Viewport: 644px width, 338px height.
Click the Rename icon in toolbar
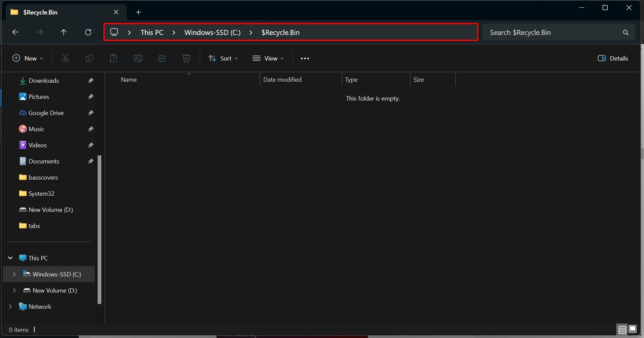[138, 59]
